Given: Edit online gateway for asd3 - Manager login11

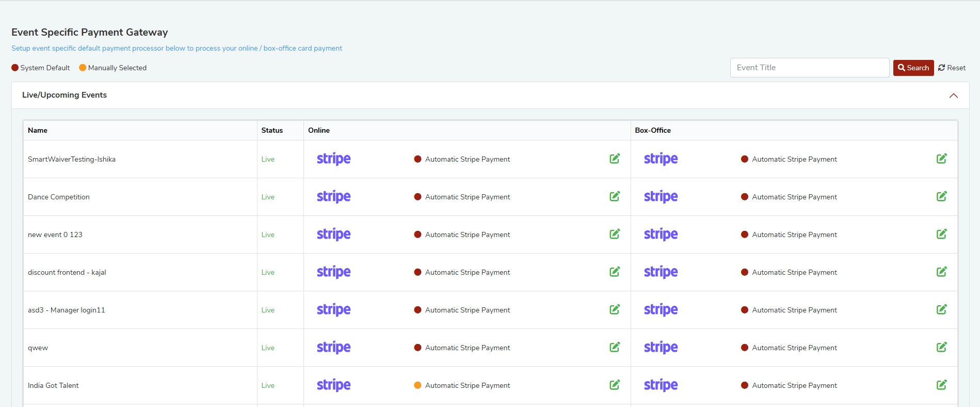Looking at the screenshot, I should (615, 309).
